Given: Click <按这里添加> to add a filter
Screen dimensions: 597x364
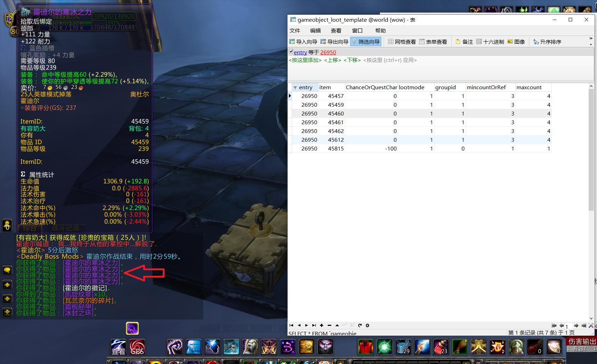Looking at the screenshot, I should (305, 60).
